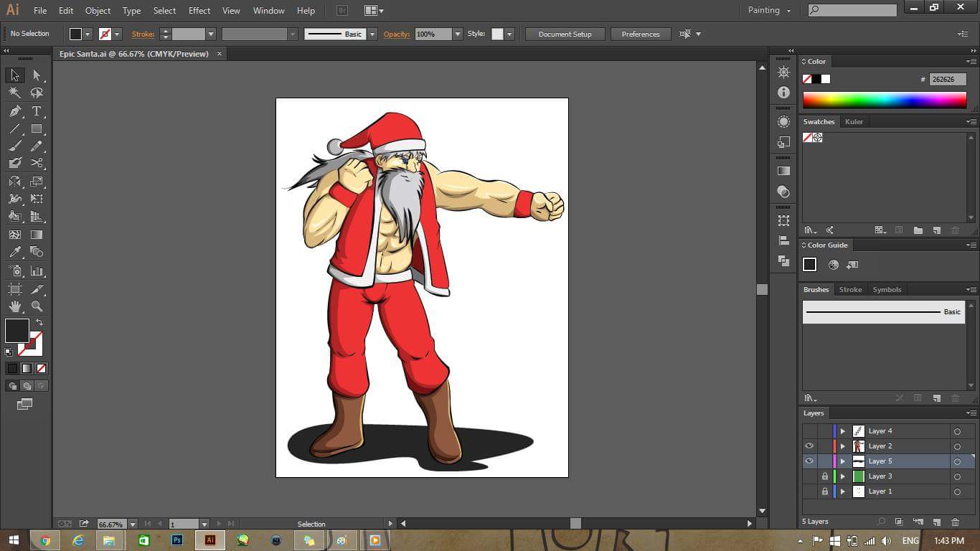Select the Artboard tool

pos(14,289)
